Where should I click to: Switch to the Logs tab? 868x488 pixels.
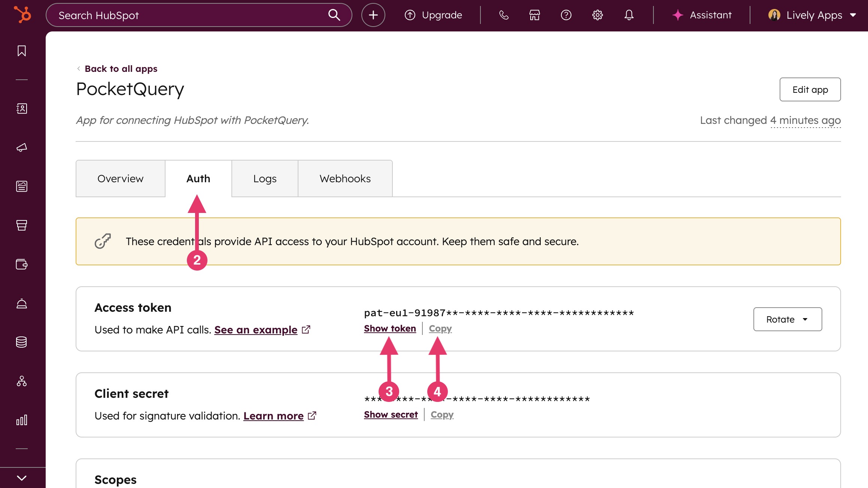tap(264, 179)
